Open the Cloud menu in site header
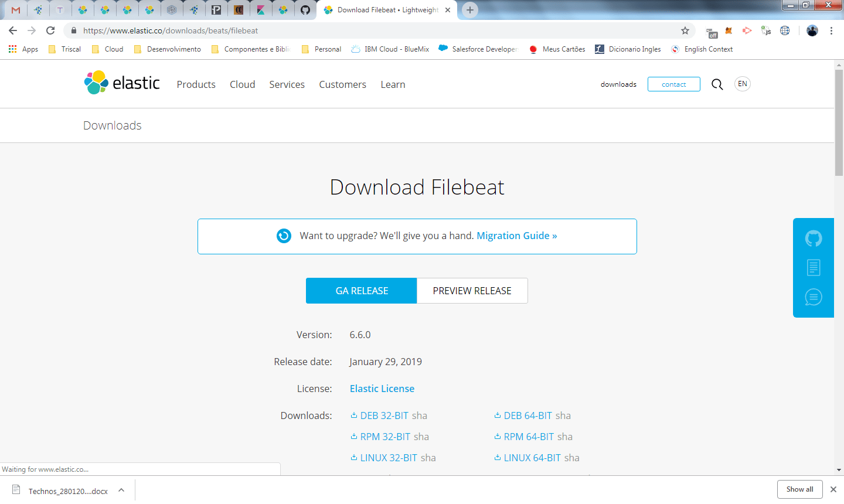 (242, 84)
